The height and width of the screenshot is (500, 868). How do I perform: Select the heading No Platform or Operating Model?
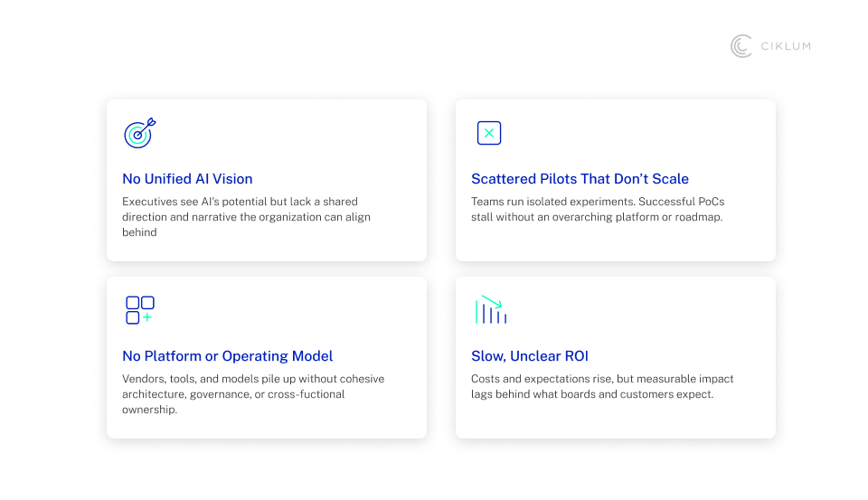click(x=228, y=356)
